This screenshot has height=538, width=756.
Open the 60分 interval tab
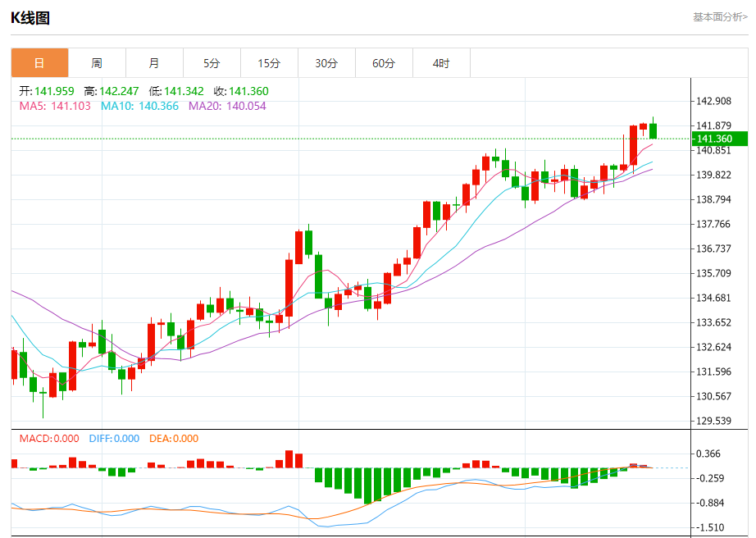tap(384, 62)
